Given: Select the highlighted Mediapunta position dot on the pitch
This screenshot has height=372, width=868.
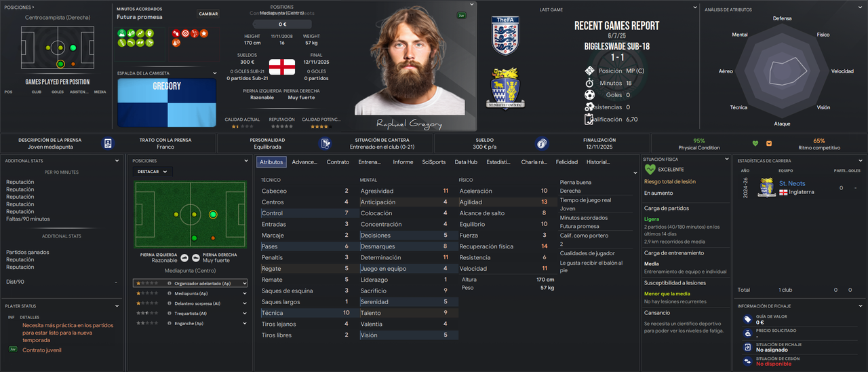Looking at the screenshot, I should point(213,215).
